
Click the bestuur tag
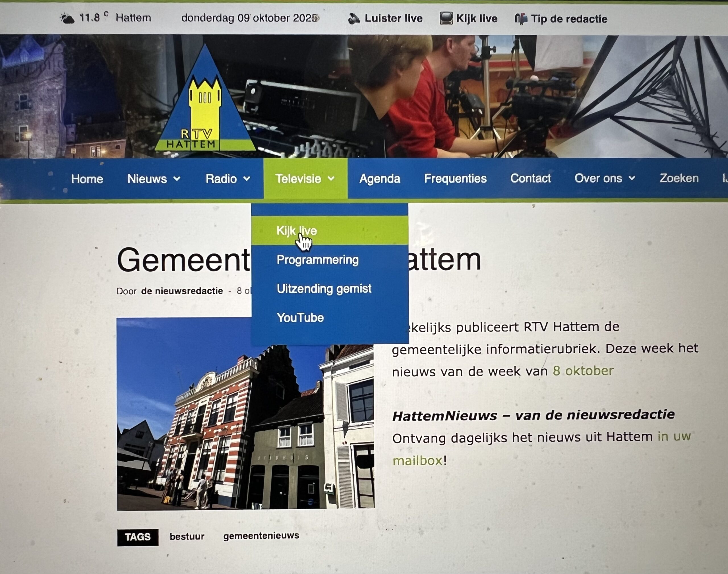pyautogui.click(x=187, y=537)
